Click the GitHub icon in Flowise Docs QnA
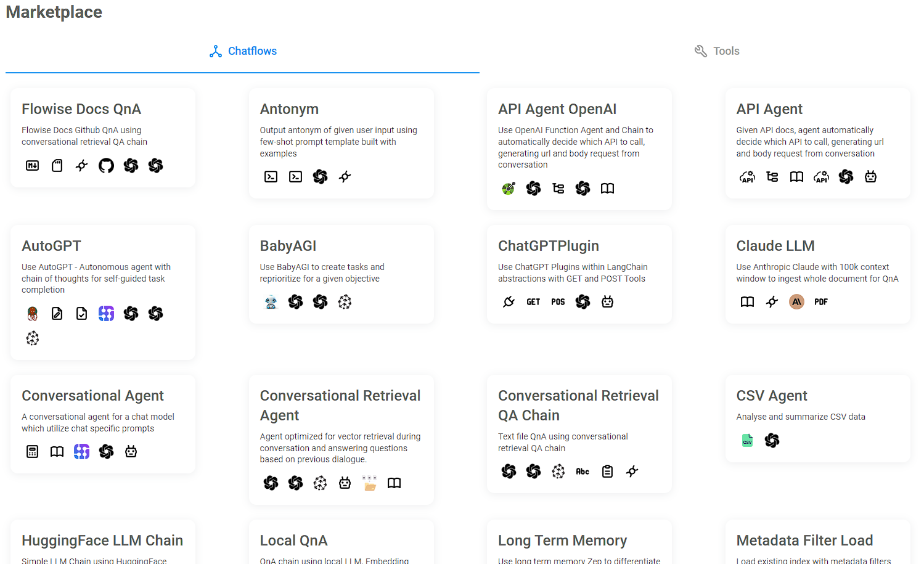This screenshot has width=924, height=564. tap(107, 165)
